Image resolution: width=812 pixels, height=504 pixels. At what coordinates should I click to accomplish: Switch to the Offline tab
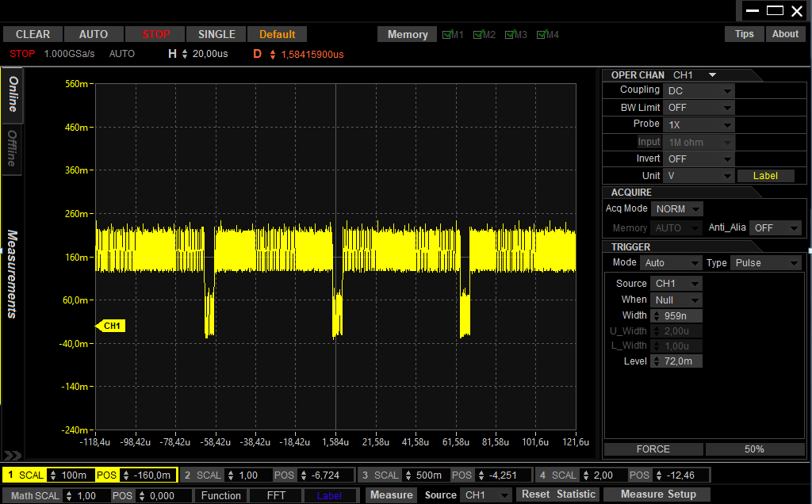click(x=13, y=148)
